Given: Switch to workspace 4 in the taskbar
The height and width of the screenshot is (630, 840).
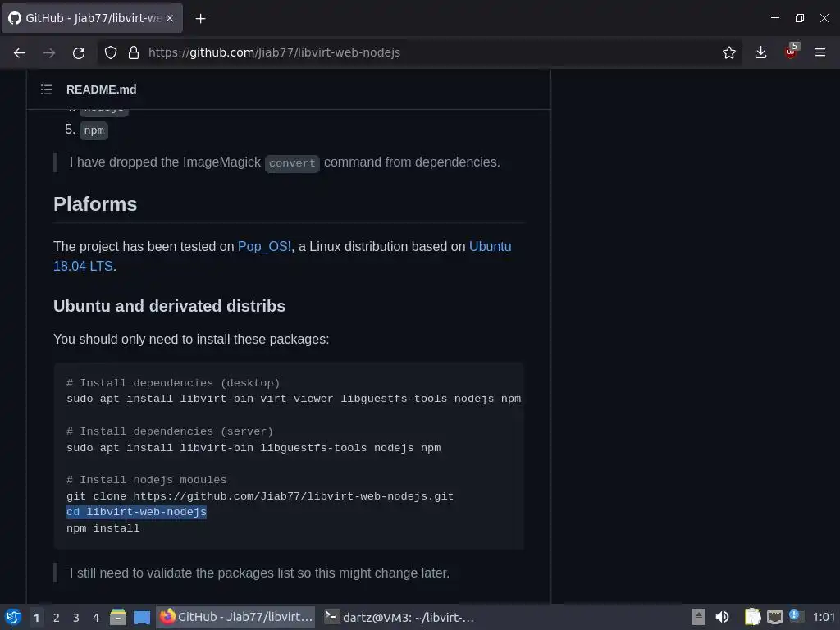Looking at the screenshot, I should (x=96, y=618).
